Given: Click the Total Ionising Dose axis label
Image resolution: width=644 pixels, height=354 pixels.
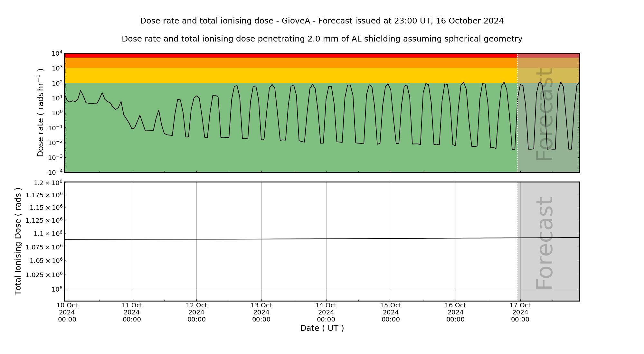Looking at the screenshot, I should 18,241.
